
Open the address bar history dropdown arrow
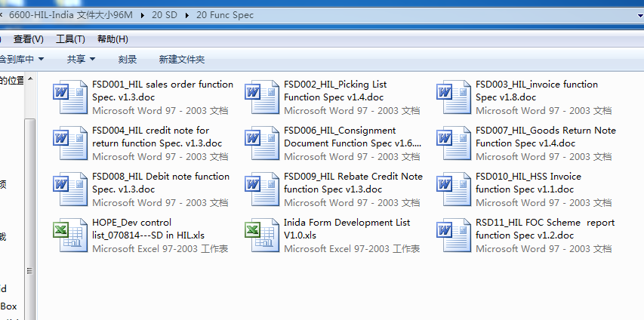640,16
